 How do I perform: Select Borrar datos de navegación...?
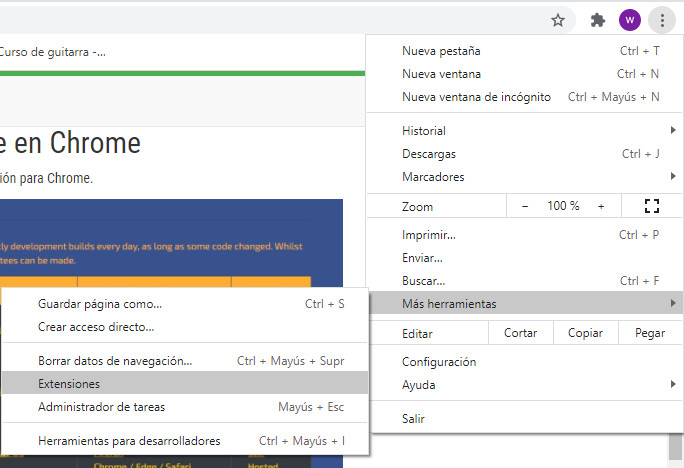[x=185, y=361]
